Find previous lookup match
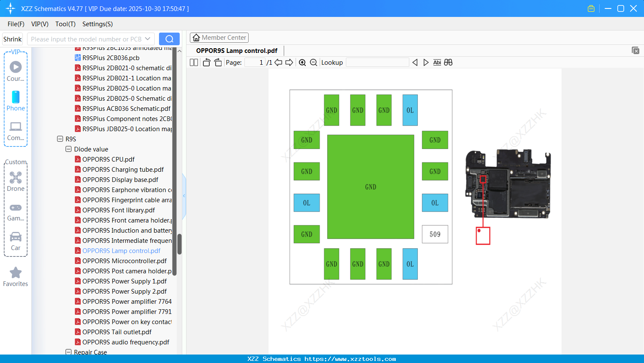The width and height of the screenshot is (644, 363). tap(415, 63)
